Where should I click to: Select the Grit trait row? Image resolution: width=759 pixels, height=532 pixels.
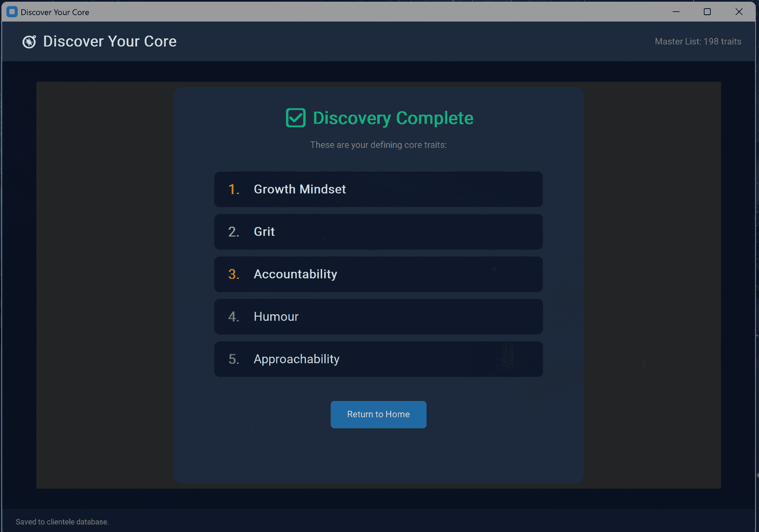(378, 232)
